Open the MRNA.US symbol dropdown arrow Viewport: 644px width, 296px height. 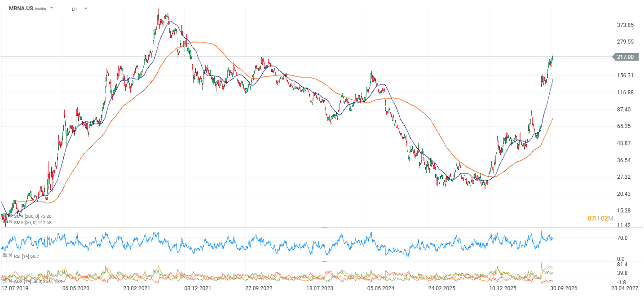(52, 8)
